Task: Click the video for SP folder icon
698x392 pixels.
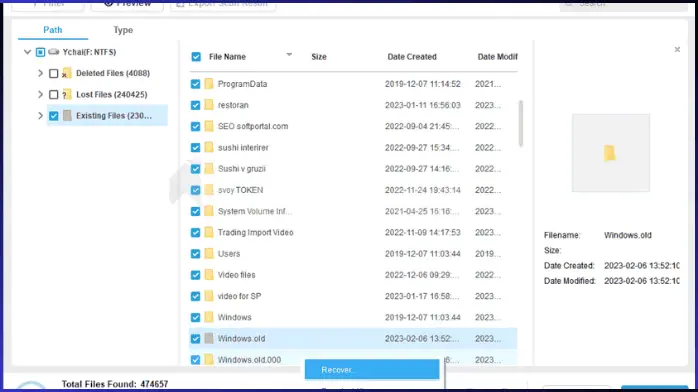Action: click(x=209, y=296)
